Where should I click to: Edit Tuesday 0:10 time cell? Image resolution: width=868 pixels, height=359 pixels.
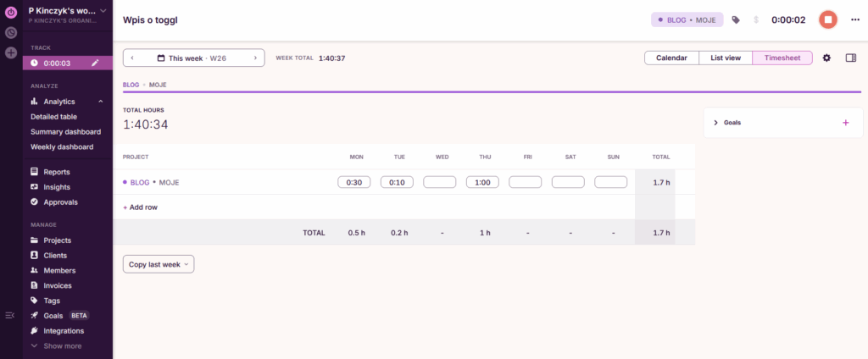(397, 182)
